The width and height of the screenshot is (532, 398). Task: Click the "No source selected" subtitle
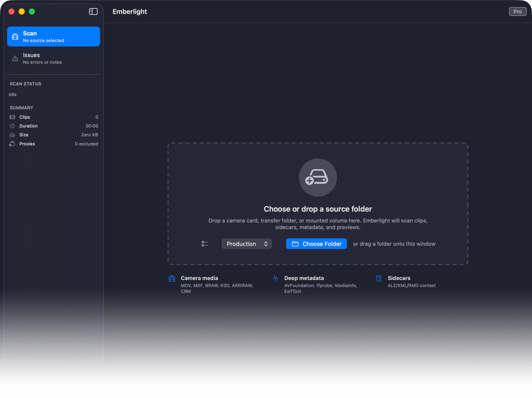[x=44, y=41]
